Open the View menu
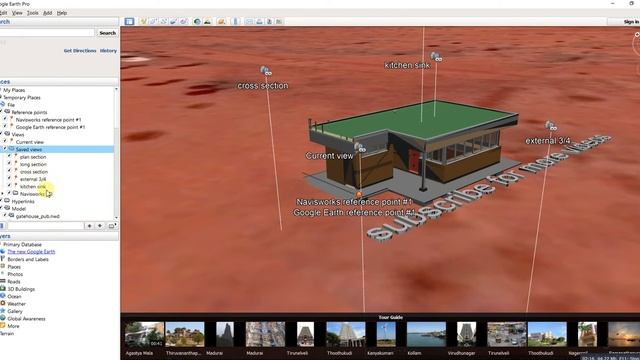640x360 pixels. click(17, 13)
